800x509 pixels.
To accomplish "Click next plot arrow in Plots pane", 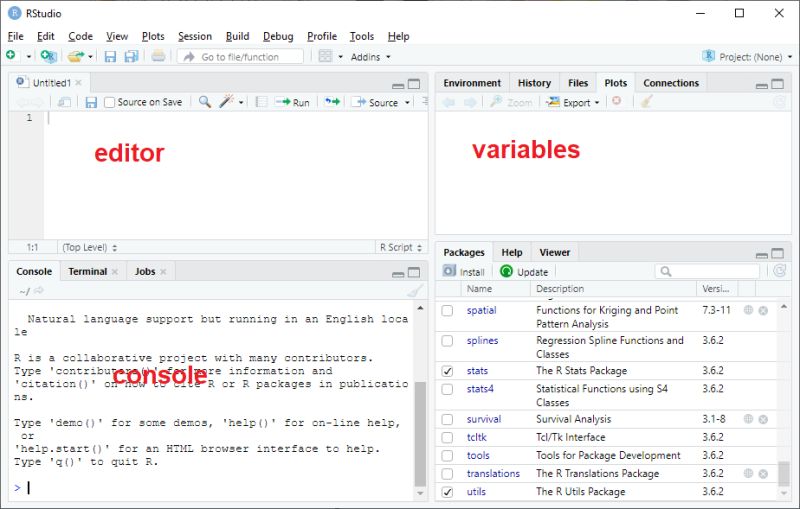I will [x=469, y=103].
